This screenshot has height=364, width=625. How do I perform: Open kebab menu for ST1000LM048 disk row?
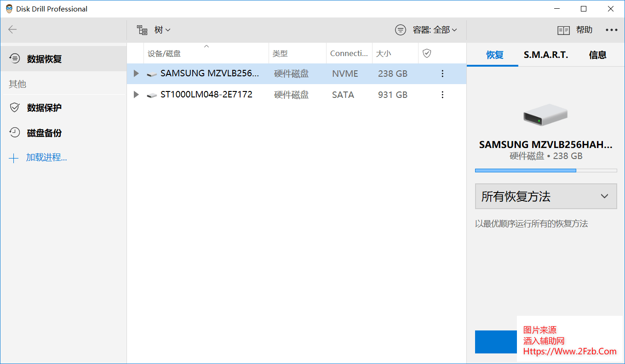[x=442, y=95]
